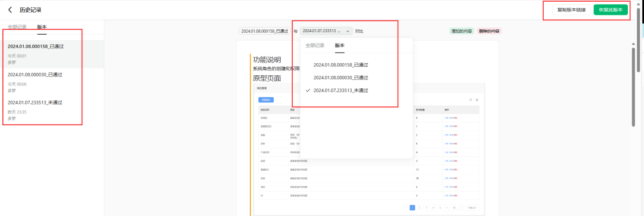
Task: Click the 复制版本链接 button
Action: click(571, 10)
